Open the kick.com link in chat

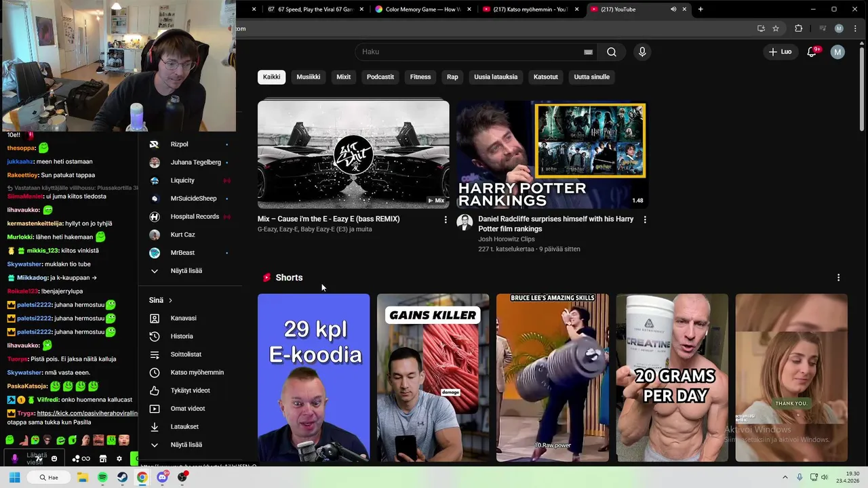(x=87, y=413)
